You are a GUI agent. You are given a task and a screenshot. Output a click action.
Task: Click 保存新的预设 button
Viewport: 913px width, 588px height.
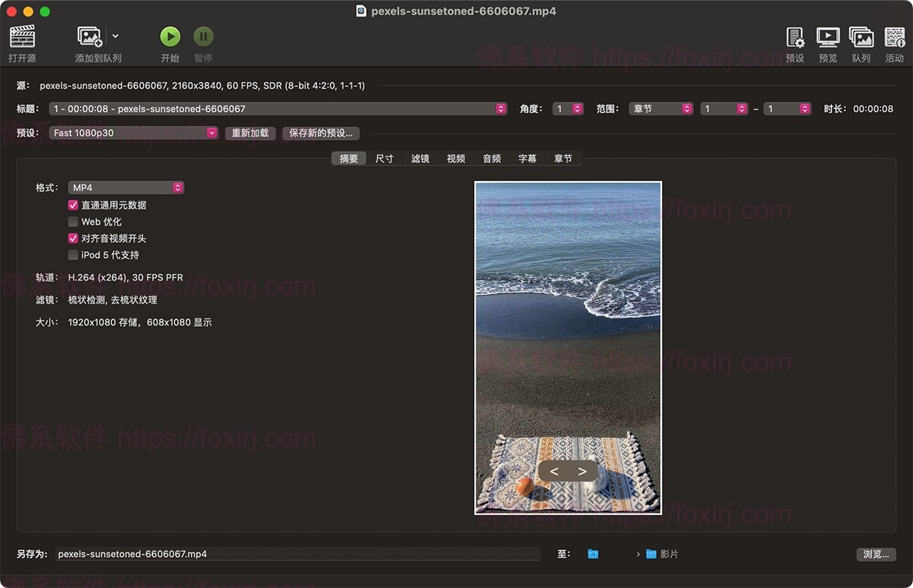point(320,133)
